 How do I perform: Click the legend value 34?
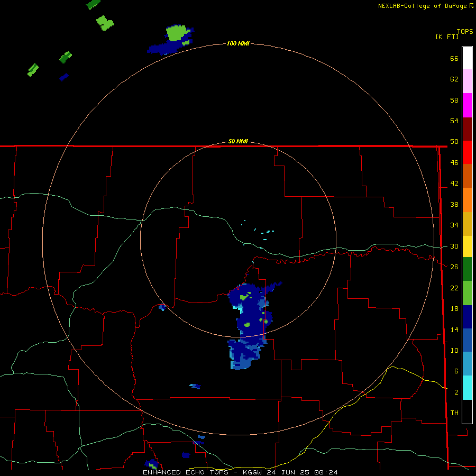pyautogui.click(x=454, y=225)
